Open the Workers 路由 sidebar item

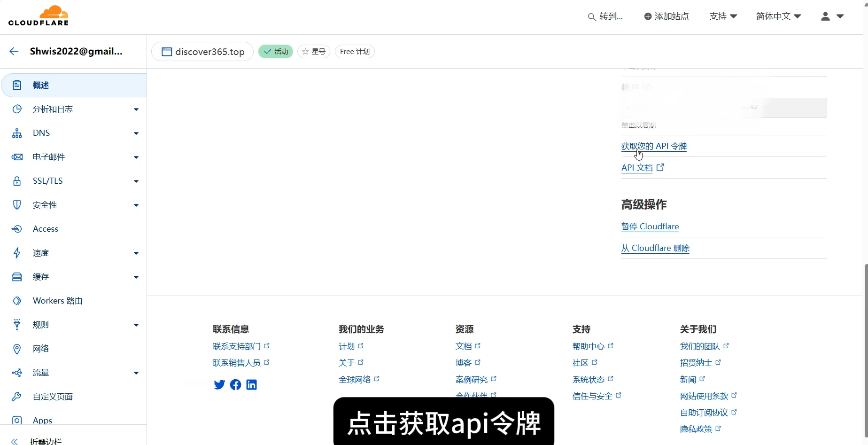[x=74, y=301]
